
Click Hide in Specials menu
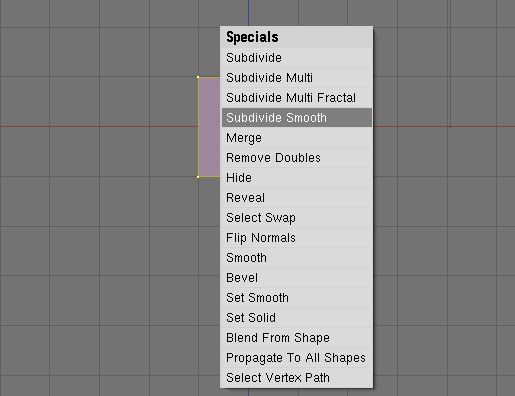click(x=297, y=178)
